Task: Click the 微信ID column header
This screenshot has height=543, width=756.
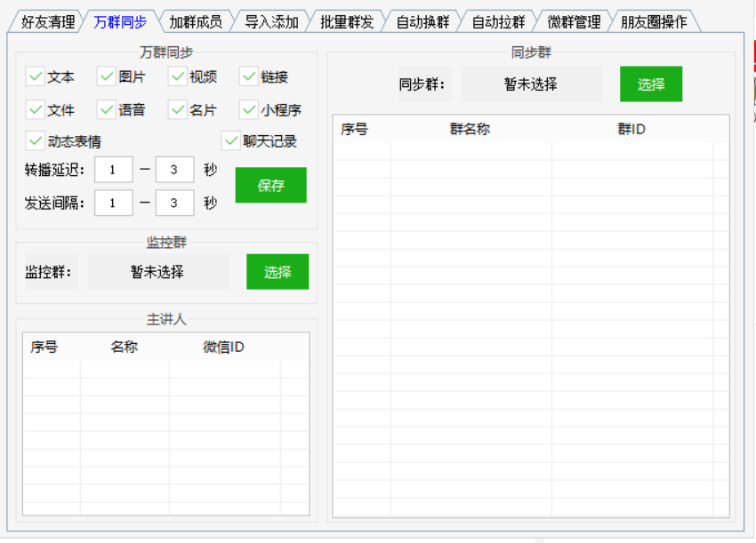Action: [x=223, y=347]
